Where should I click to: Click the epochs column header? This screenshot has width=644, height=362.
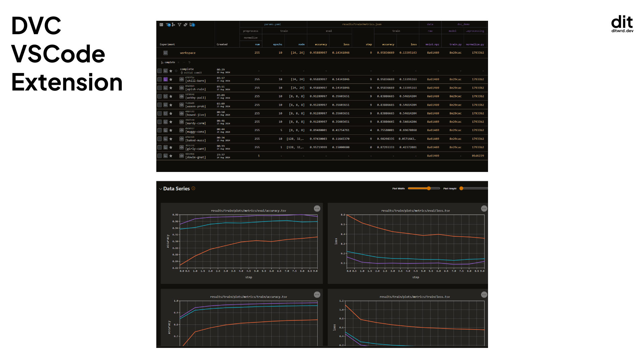coord(277,44)
